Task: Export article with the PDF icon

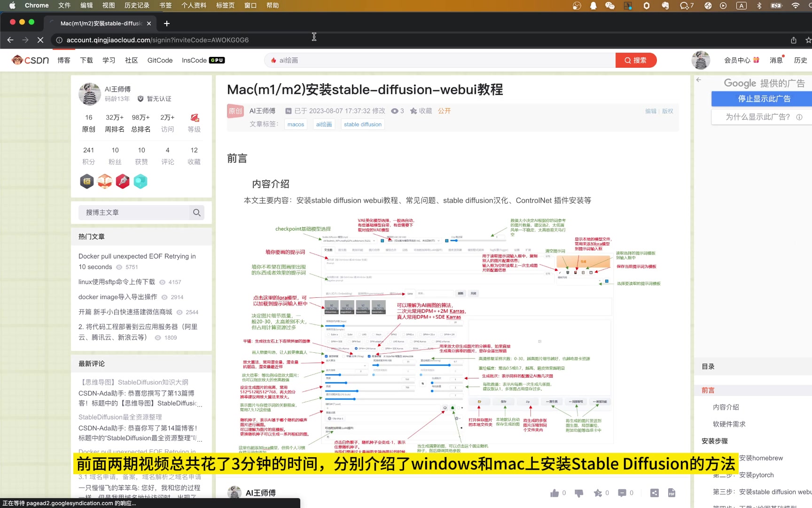Action: coord(671,493)
